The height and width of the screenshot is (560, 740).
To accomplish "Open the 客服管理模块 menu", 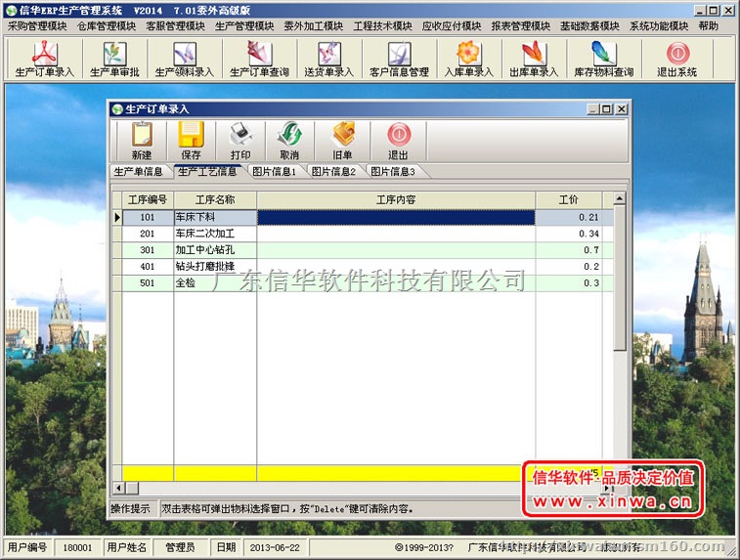I will [175, 26].
